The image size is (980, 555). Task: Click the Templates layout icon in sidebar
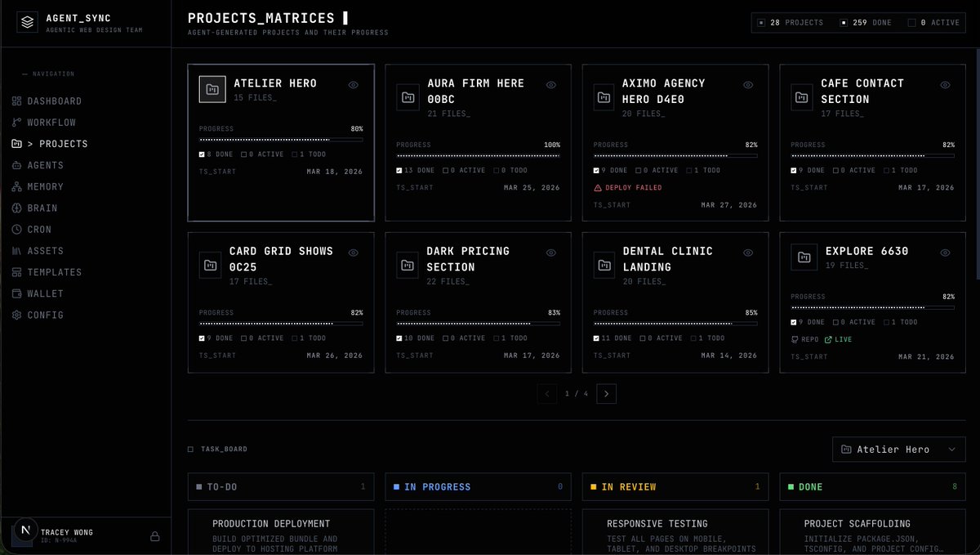(17, 272)
